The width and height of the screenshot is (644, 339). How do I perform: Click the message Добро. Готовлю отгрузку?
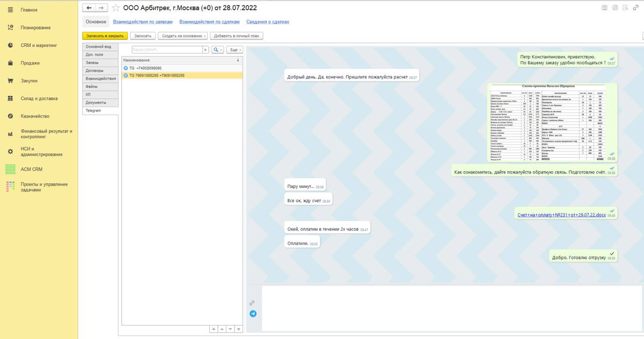584,256
